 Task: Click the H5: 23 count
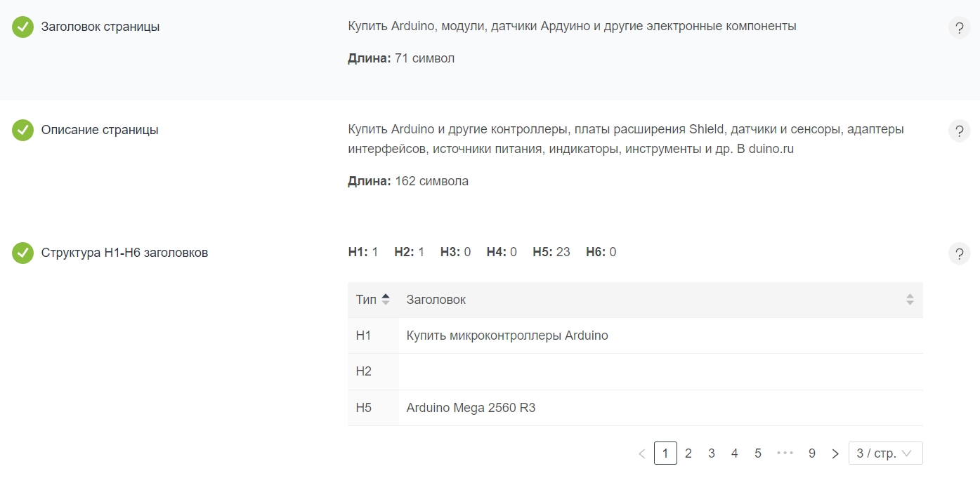coord(551,252)
